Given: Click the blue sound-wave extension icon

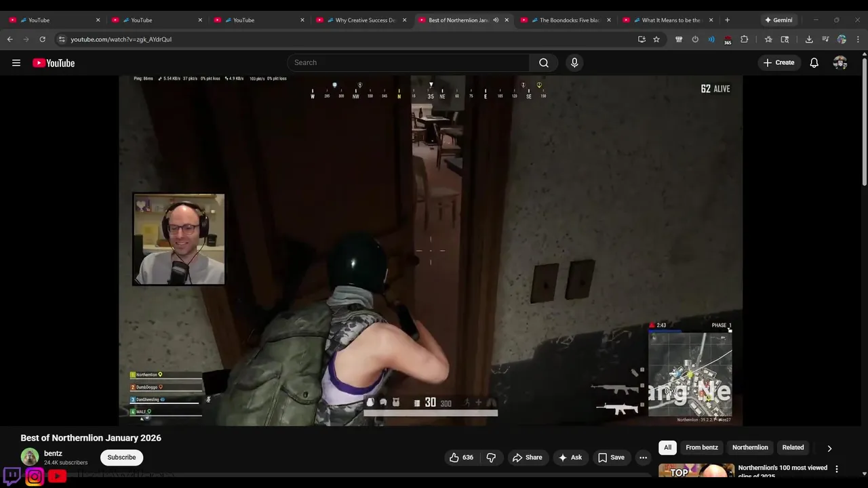Looking at the screenshot, I should (x=711, y=39).
